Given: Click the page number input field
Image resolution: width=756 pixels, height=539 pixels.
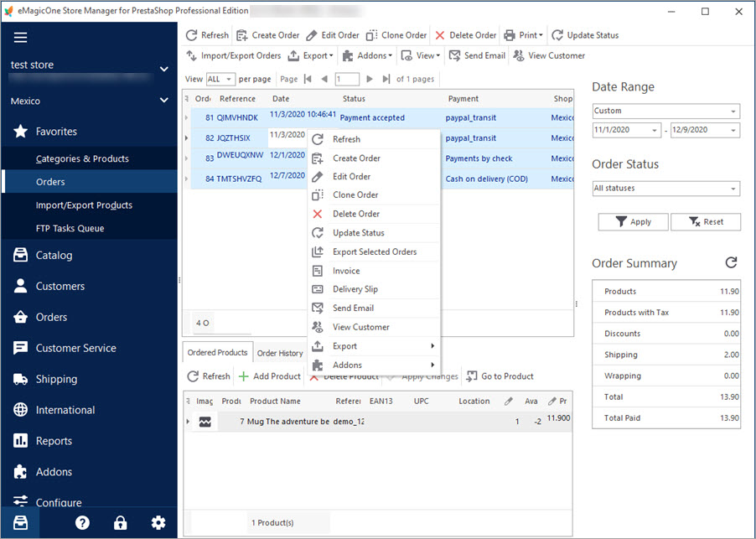Looking at the screenshot, I should point(347,79).
